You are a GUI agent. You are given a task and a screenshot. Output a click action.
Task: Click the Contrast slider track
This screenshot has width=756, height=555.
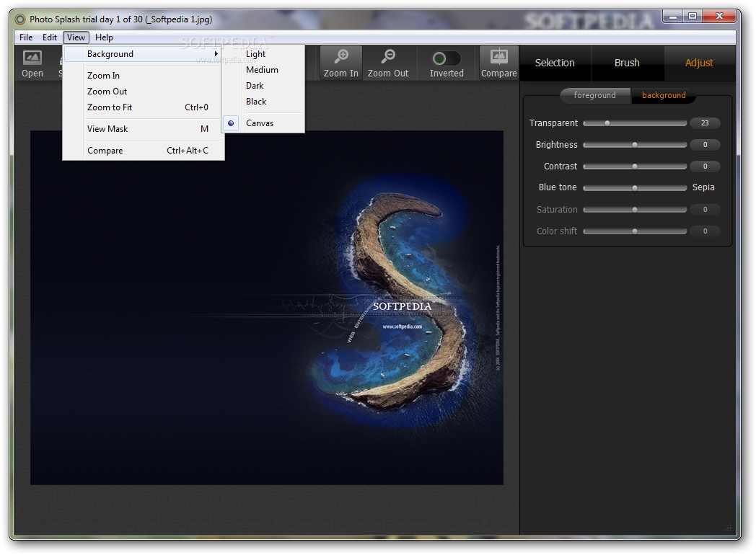click(x=635, y=166)
